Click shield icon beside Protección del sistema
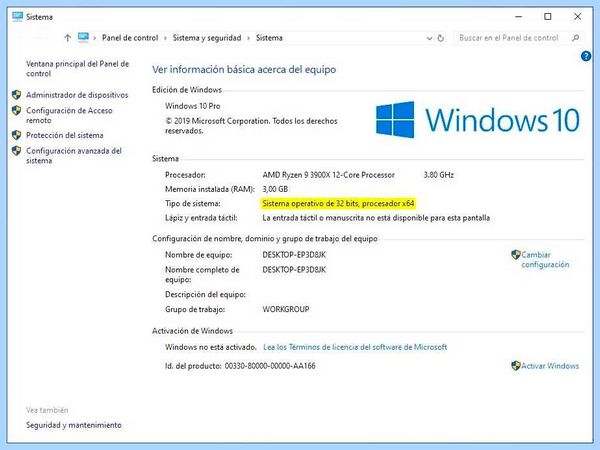 [x=16, y=135]
